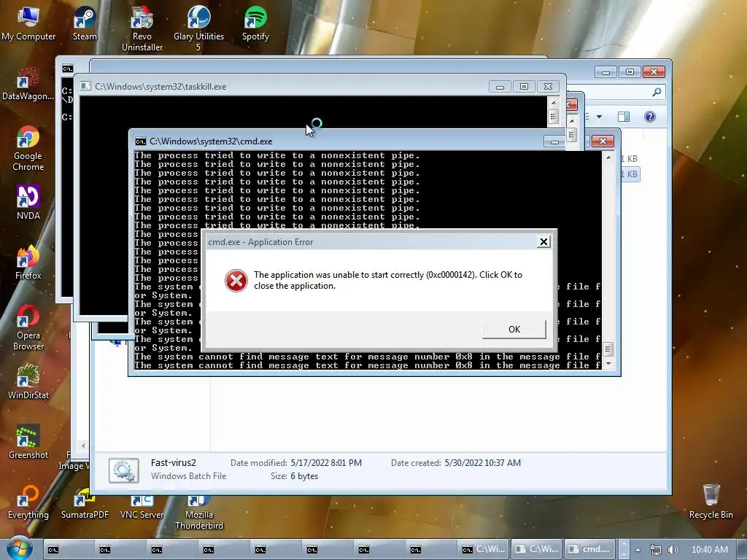747x560 pixels.
Task: Click the taskkill.exe window title text
Action: 160,87
